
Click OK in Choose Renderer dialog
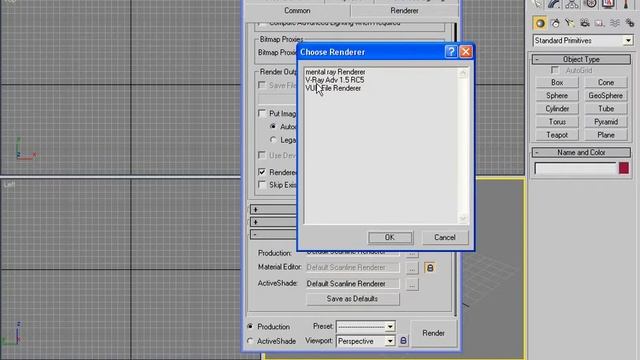(390, 237)
